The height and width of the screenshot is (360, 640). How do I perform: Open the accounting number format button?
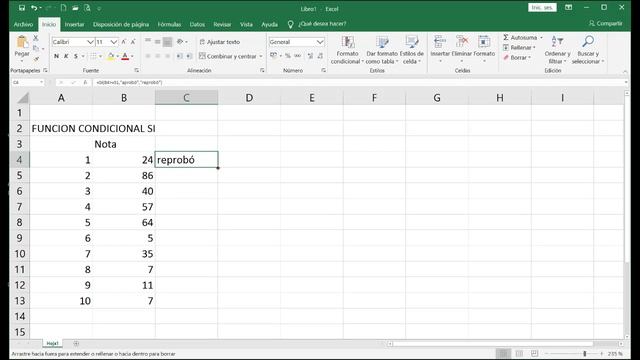coord(273,56)
